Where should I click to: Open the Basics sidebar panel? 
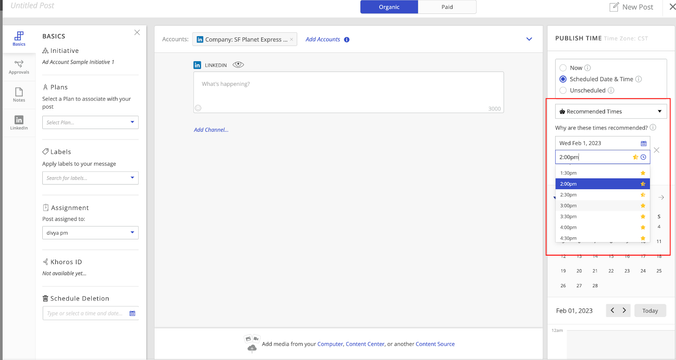[19, 38]
